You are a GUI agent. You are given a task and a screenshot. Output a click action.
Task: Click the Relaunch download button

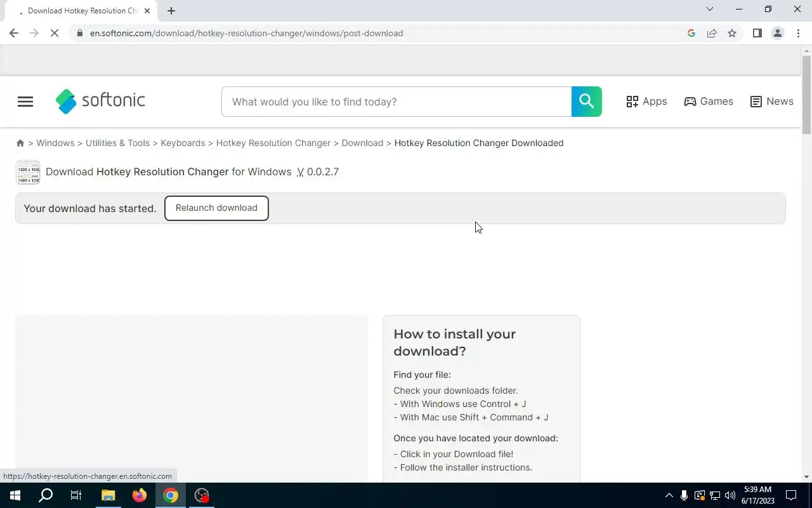pyautogui.click(x=216, y=208)
